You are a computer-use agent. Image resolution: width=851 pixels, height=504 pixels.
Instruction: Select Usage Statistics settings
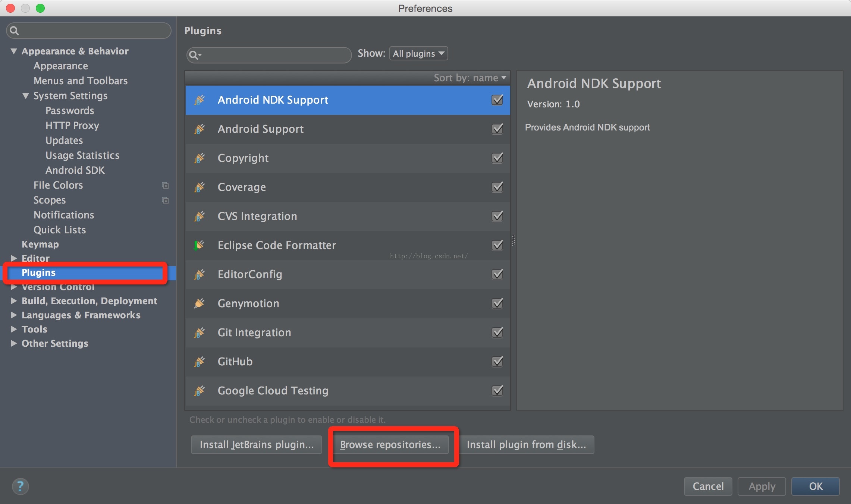[82, 155]
